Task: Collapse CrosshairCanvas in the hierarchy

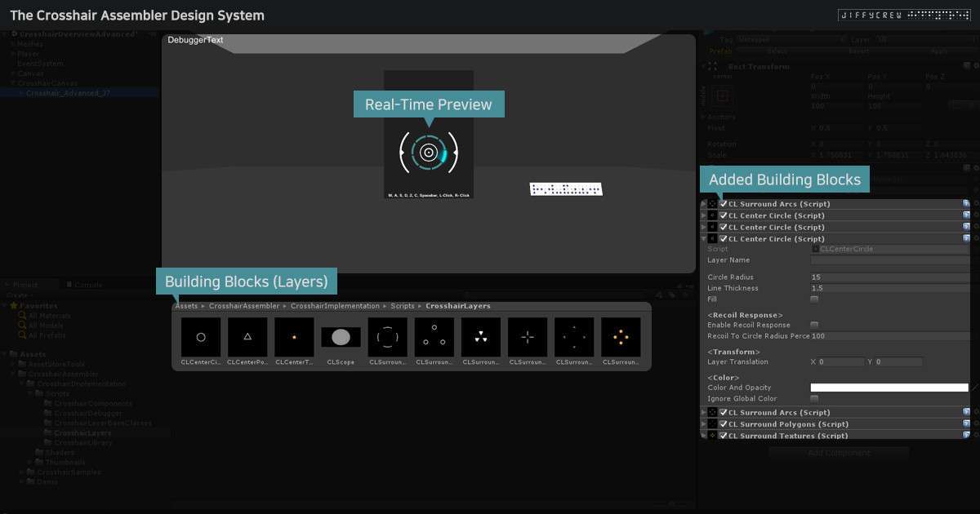Action: [13, 83]
